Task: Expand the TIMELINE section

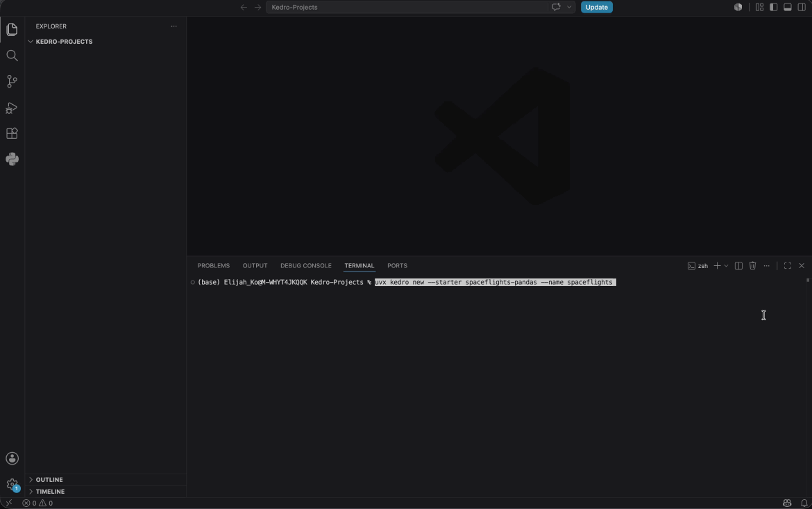Action: [x=105, y=492]
